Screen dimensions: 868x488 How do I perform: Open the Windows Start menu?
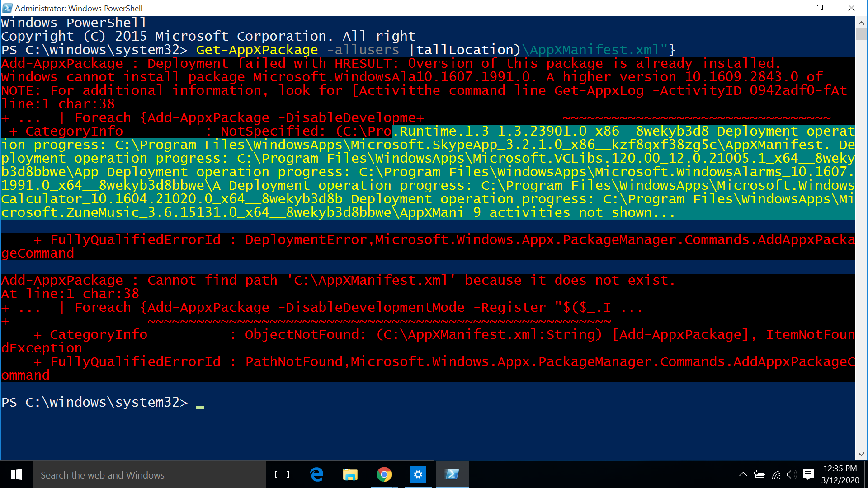[16, 474]
